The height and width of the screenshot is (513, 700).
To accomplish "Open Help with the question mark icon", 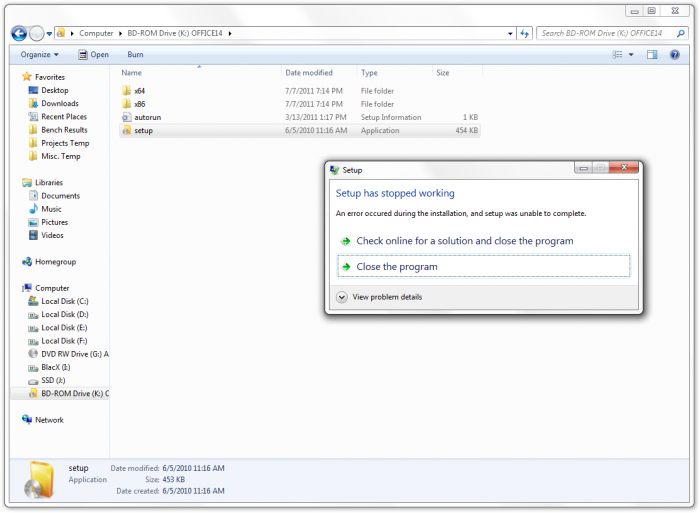I will (x=675, y=54).
